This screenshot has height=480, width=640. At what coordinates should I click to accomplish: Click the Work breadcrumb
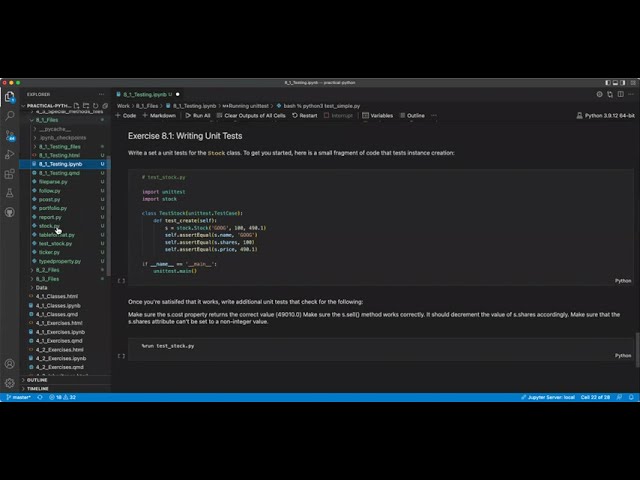tap(123, 106)
